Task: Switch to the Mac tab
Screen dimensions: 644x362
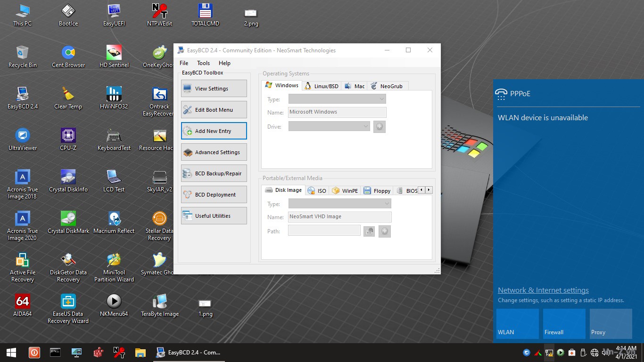Action: click(355, 86)
